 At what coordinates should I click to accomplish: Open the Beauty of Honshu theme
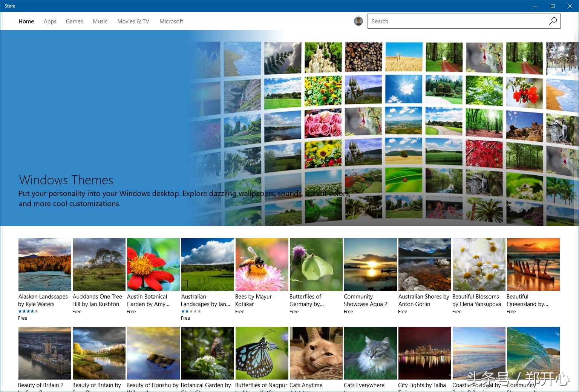click(x=153, y=353)
